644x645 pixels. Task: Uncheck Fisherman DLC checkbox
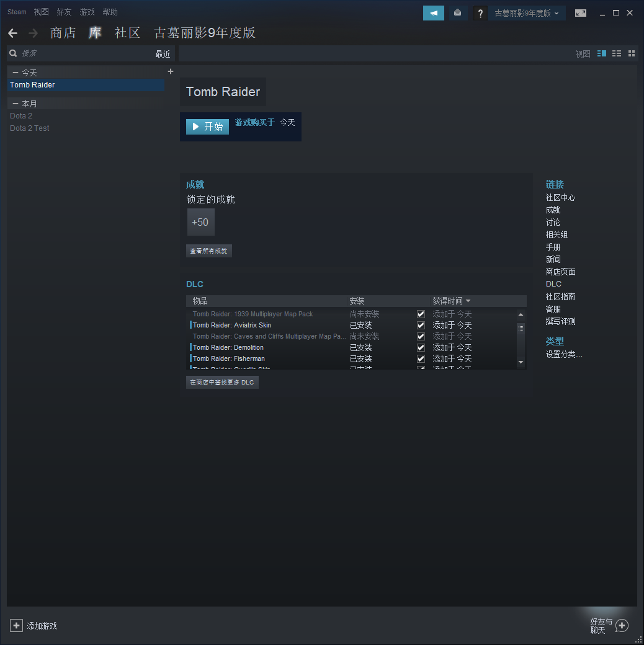(421, 358)
